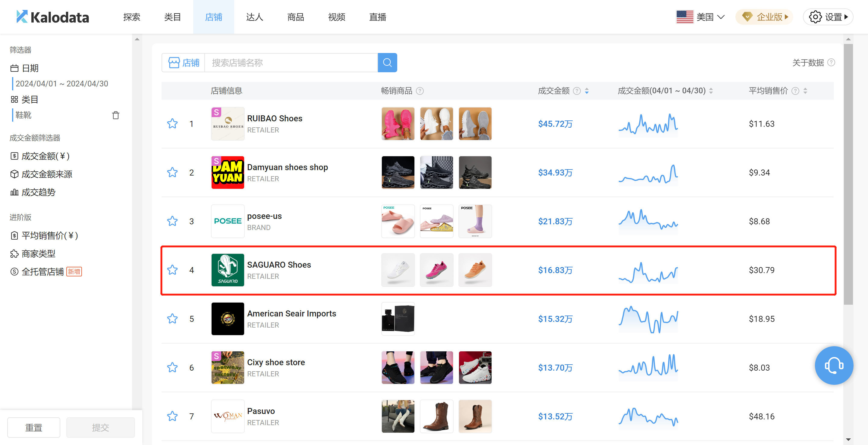Open help icon beside 平均销售价 header
Image resolution: width=868 pixels, height=445 pixels.
point(795,91)
